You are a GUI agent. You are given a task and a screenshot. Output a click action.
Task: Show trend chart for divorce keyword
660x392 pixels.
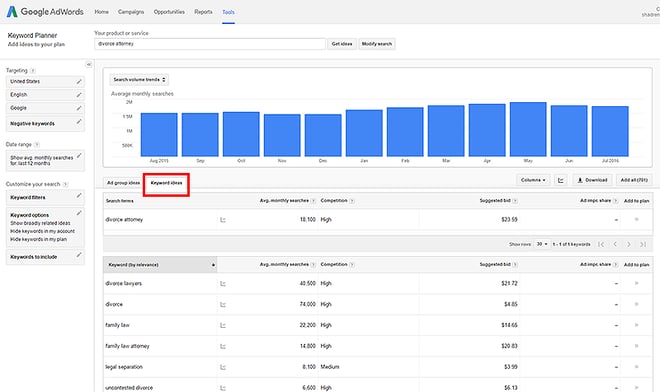pos(223,304)
